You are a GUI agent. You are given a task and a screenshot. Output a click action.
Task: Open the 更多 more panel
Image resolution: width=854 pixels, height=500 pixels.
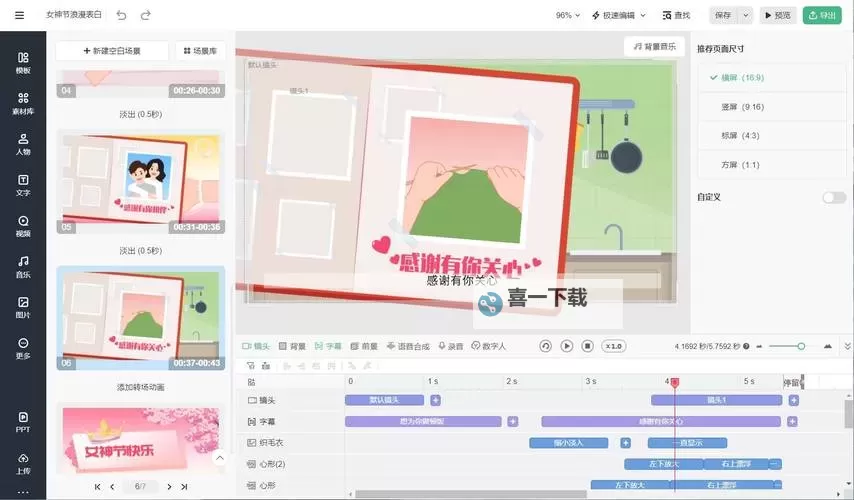coord(23,349)
